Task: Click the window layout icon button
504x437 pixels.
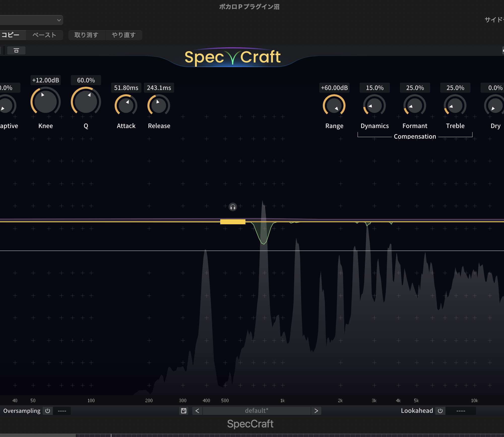Action: [16, 50]
